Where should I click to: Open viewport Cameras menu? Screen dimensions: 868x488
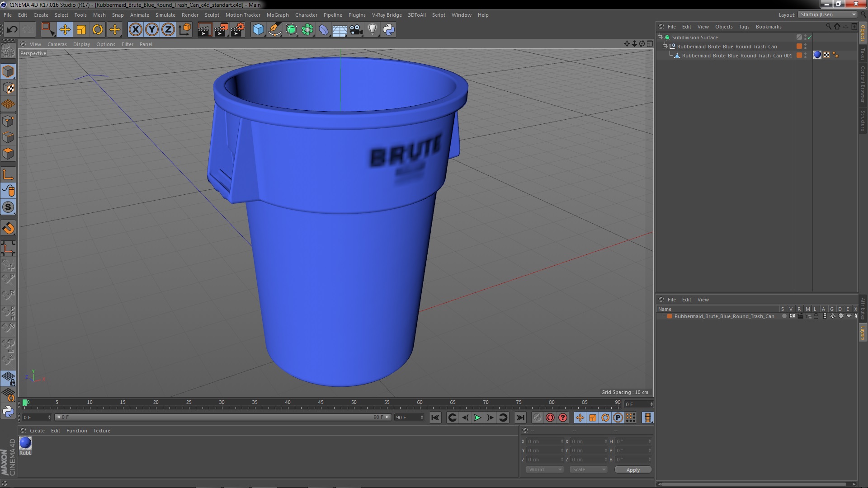57,44
